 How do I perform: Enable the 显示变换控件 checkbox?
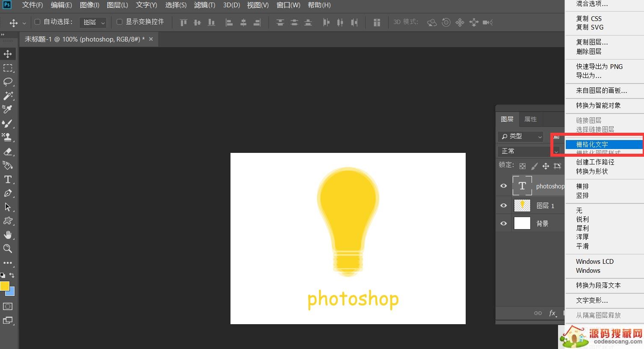(x=119, y=22)
